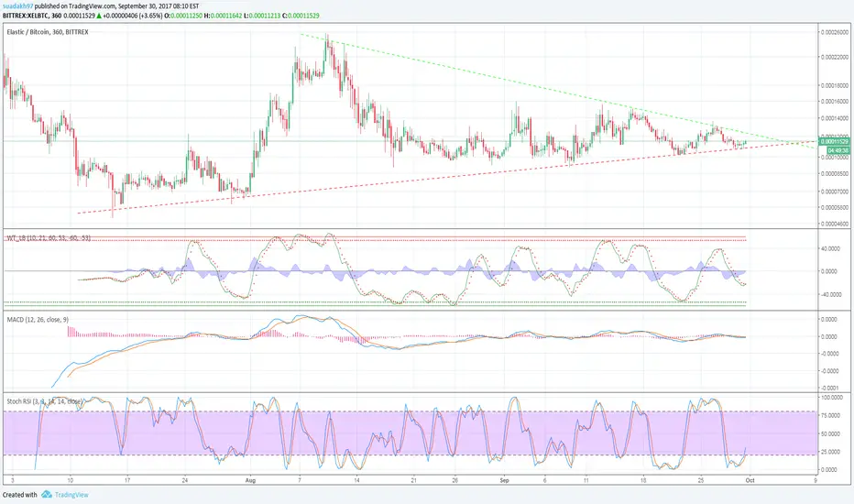This screenshot has height=504, width=854.
Task: Click the 0.00007000 price axis label
Action: (835, 192)
